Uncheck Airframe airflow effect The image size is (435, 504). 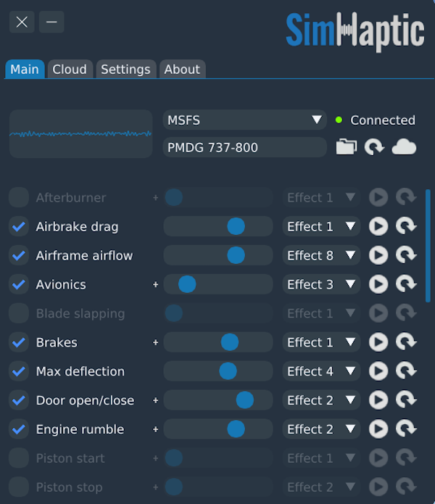click(x=19, y=255)
